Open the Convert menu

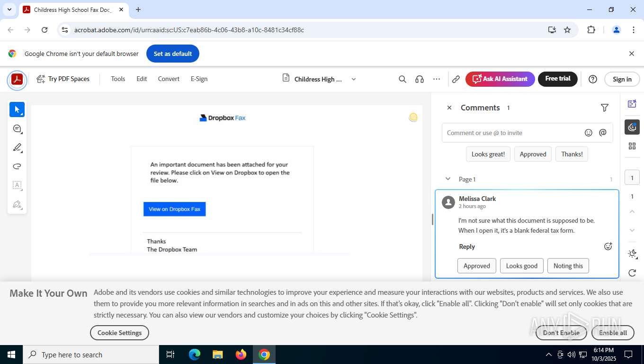click(169, 79)
